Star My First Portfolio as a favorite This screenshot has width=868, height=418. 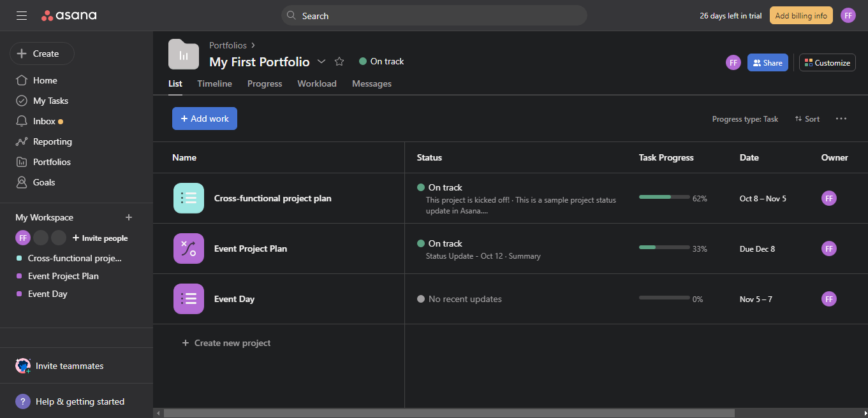pyautogui.click(x=339, y=61)
